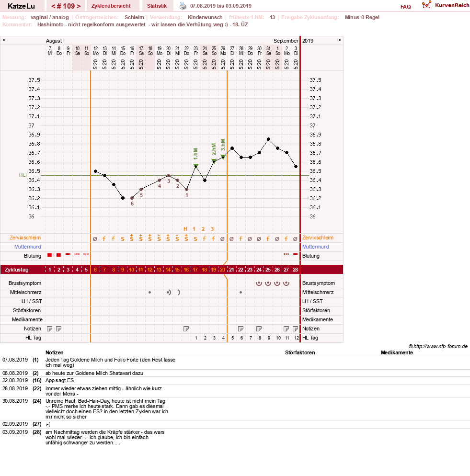Open the KurvenReich link text
This screenshot has width=470, height=476.
[452, 5]
